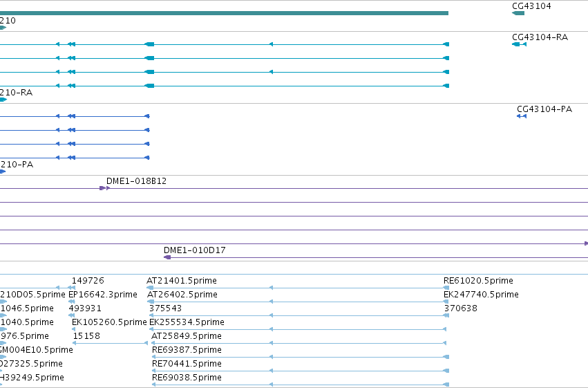Select the alignment line under AT21401.5prime
The height and width of the screenshot is (388, 588).
[298, 288]
